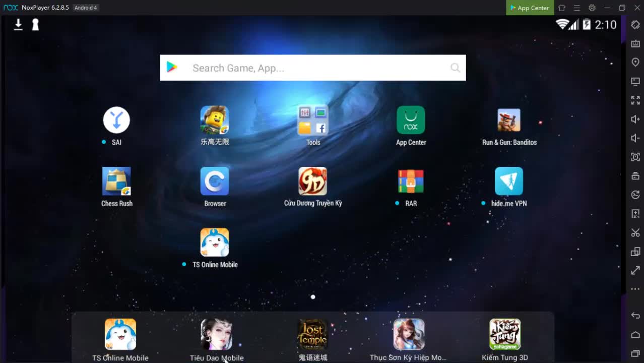Open the Browser app
Screen dimensions: 644x363
tap(215, 181)
